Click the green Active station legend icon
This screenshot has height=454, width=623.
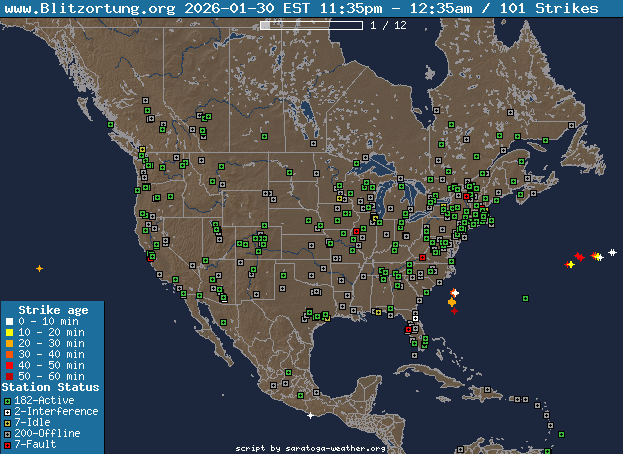click(8, 400)
